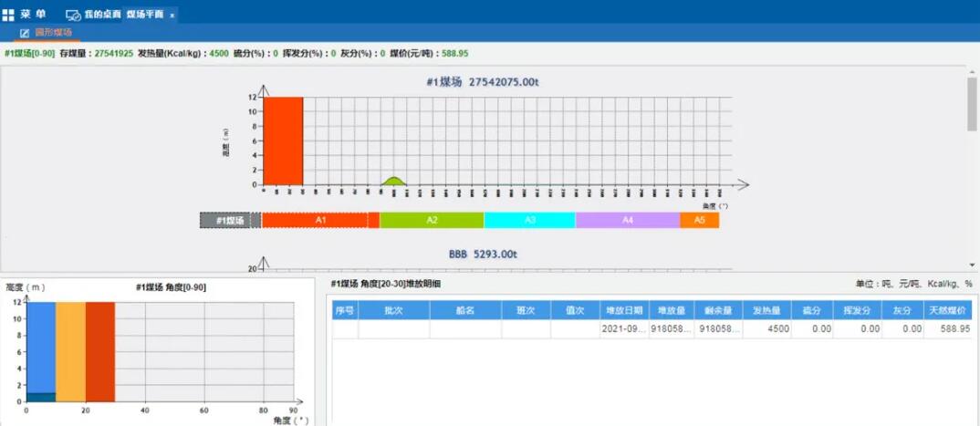
Task: Open the 圆形煤场 sub-tab
Action: pyautogui.click(x=53, y=33)
